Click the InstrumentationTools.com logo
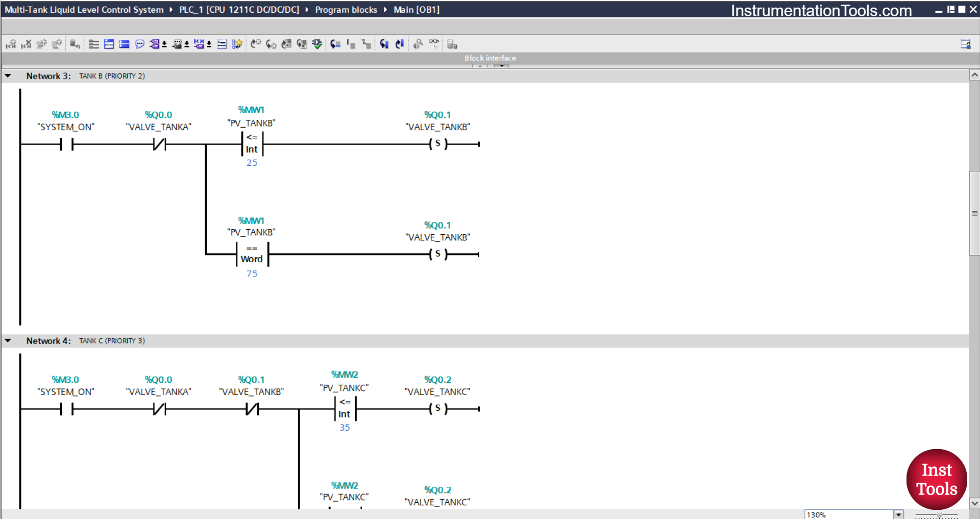980x519 pixels. coord(821,10)
